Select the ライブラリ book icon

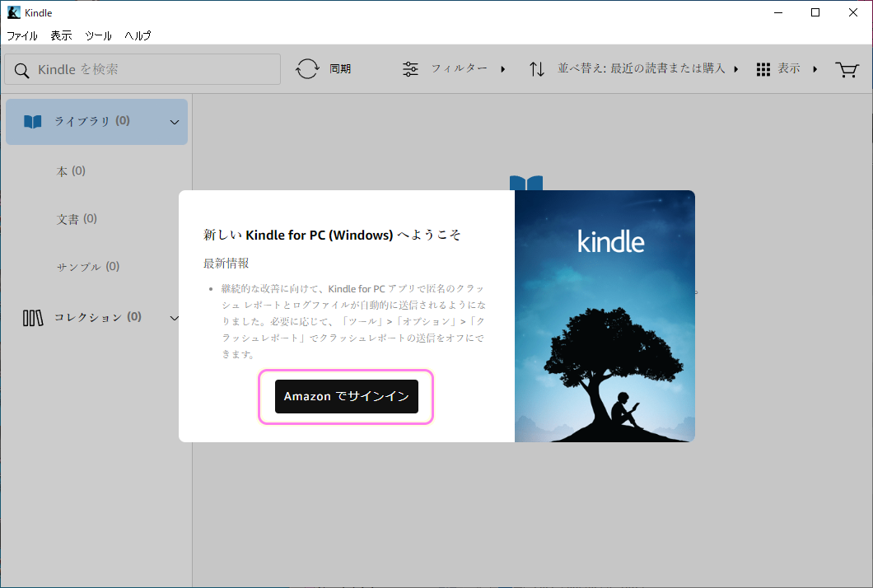32,121
